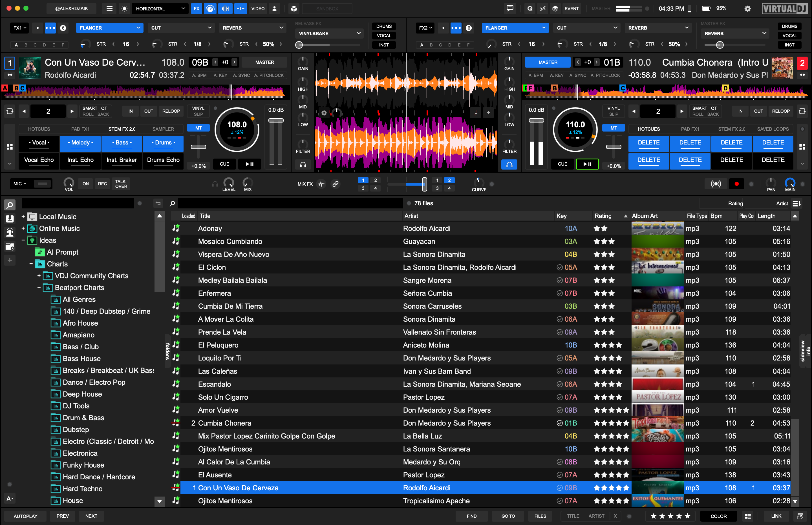Select the SAVED LOOPS tab on deck 2
The height and width of the screenshot is (525, 812).
(x=773, y=129)
